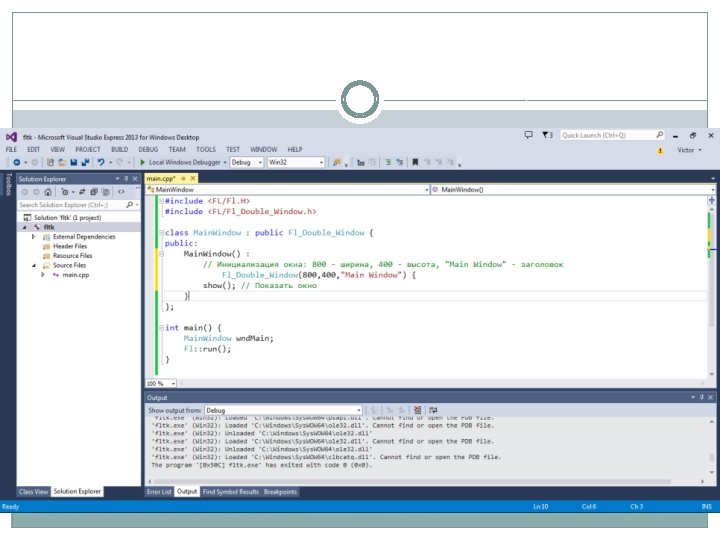Expand the main.cpp tree node
Image resolution: width=720 pixels, height=540 pixels.
click(43, 275)
